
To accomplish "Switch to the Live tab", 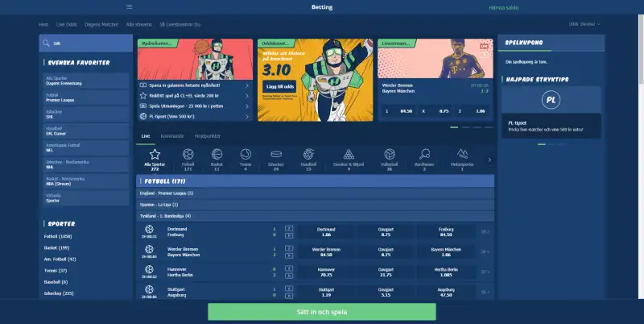I will (x=146, y=136).
